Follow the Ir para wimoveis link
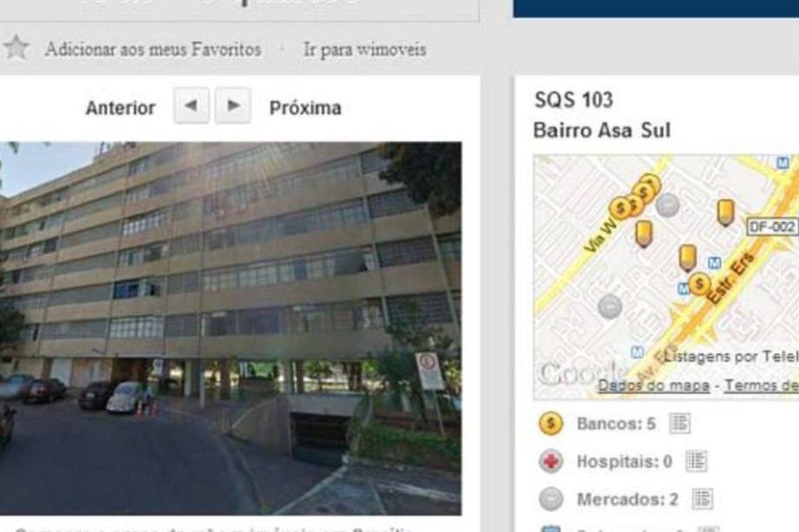Screen dimensions: 799x532 (365, 49)
